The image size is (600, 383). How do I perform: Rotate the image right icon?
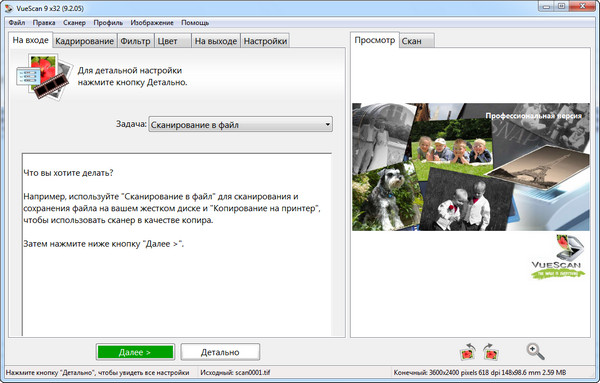491,352
